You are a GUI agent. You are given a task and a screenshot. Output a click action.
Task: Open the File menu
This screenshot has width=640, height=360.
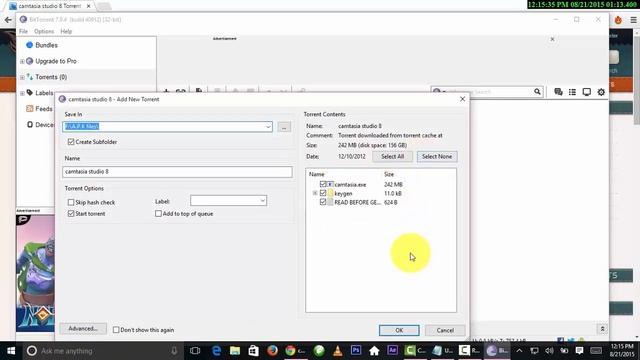(x=23, y=31)
